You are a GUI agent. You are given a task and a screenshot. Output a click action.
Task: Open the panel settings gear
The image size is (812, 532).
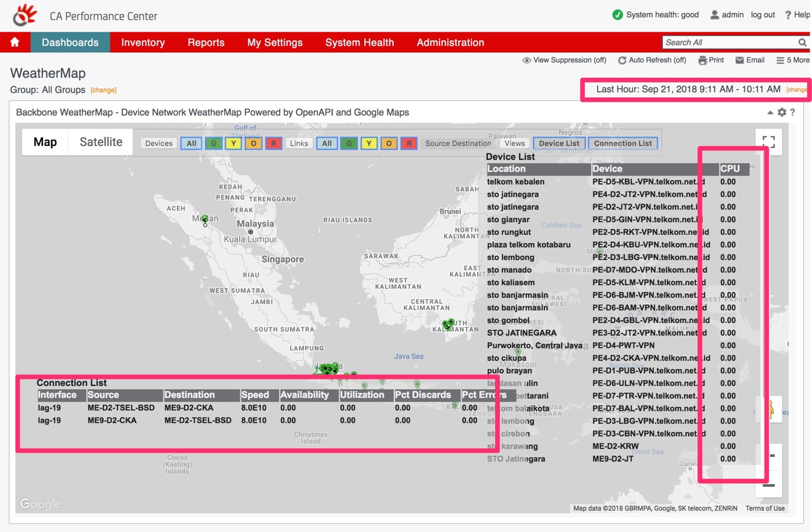(782, 112)
